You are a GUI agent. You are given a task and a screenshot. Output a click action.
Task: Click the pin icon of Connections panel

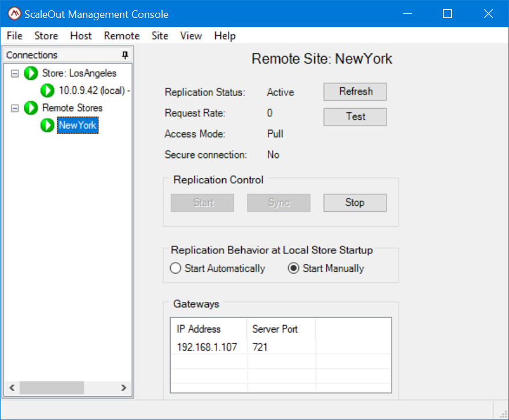125,55
